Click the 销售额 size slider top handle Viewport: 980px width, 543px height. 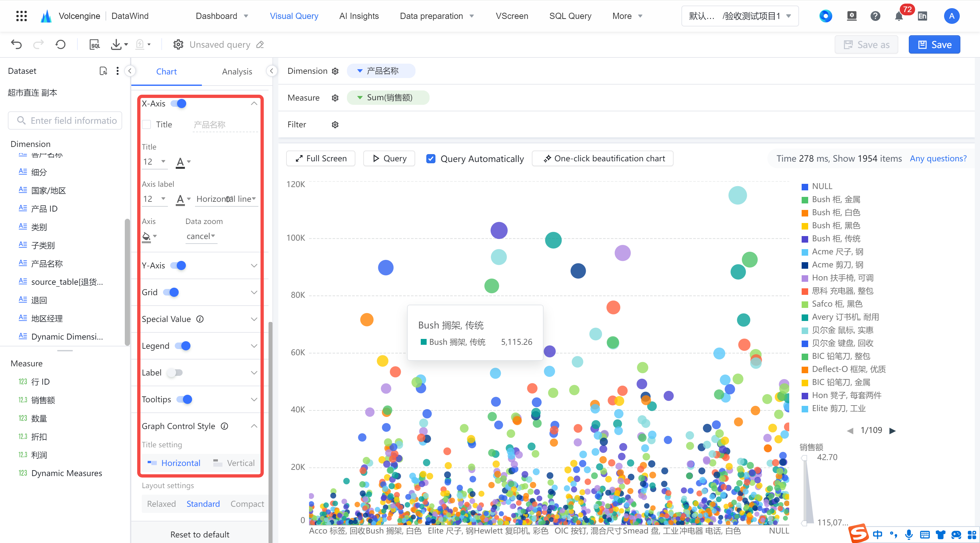(x=804, y=458)
